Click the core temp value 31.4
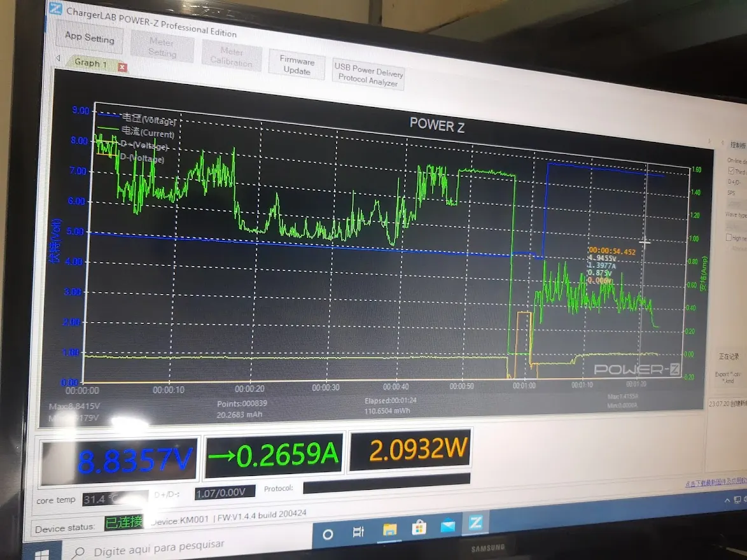 tap(115, 499)
